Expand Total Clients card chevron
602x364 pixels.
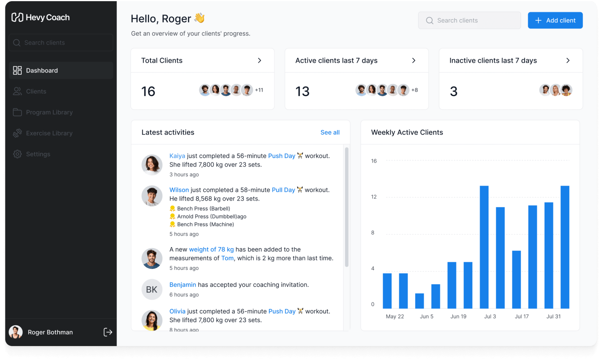(260, 61)
